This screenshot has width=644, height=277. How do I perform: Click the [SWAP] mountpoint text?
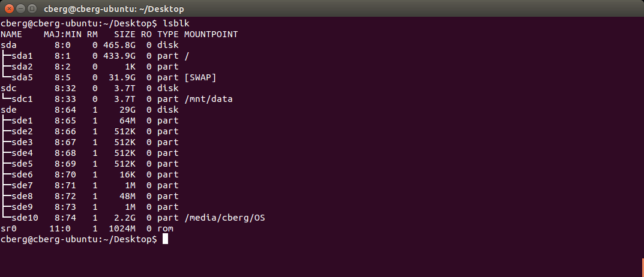coord(200,77)
